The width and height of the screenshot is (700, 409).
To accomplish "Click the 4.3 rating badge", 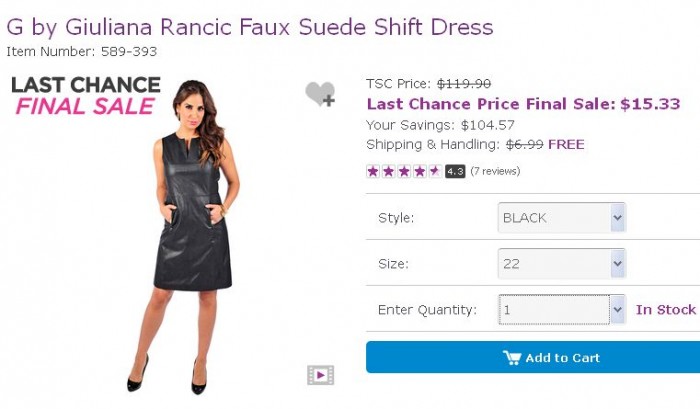I will tap(455, 171).
